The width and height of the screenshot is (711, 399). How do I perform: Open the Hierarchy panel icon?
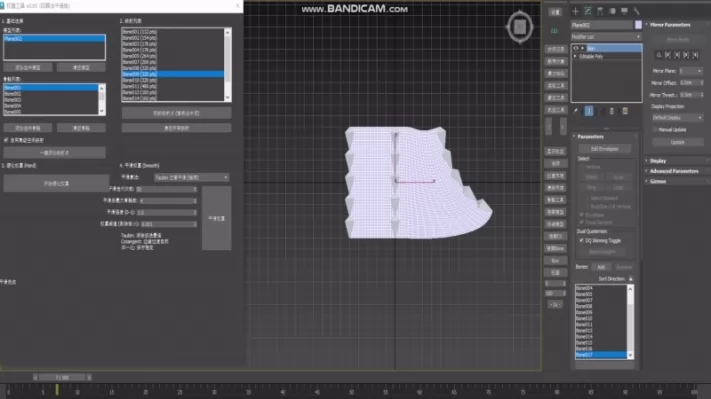coord(600,11)
